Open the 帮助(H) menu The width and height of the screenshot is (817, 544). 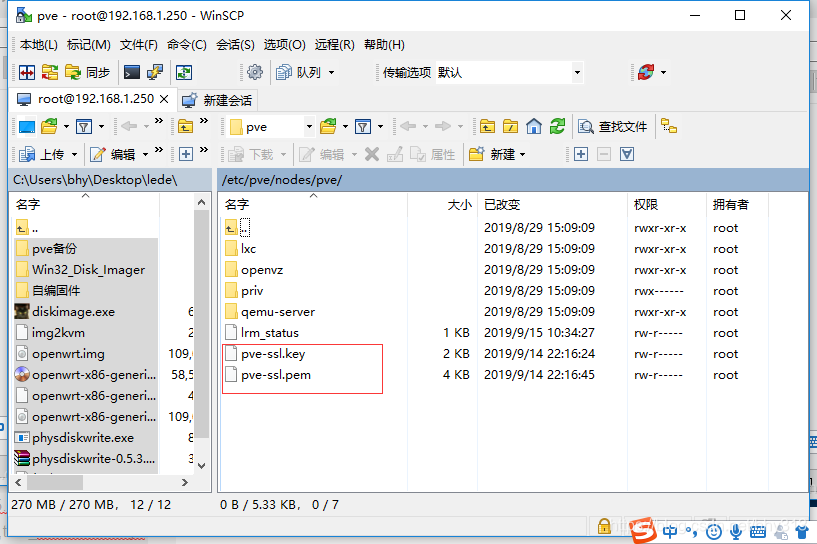tap(384, 45)
